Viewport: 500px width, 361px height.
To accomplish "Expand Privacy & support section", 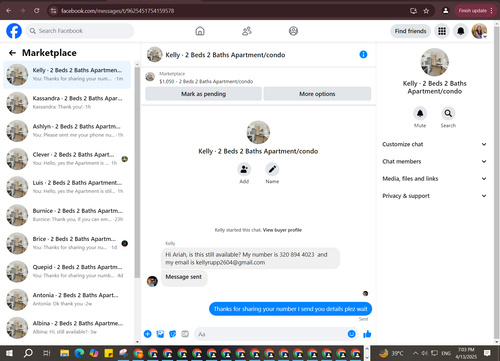I will (x=434, y=196).
